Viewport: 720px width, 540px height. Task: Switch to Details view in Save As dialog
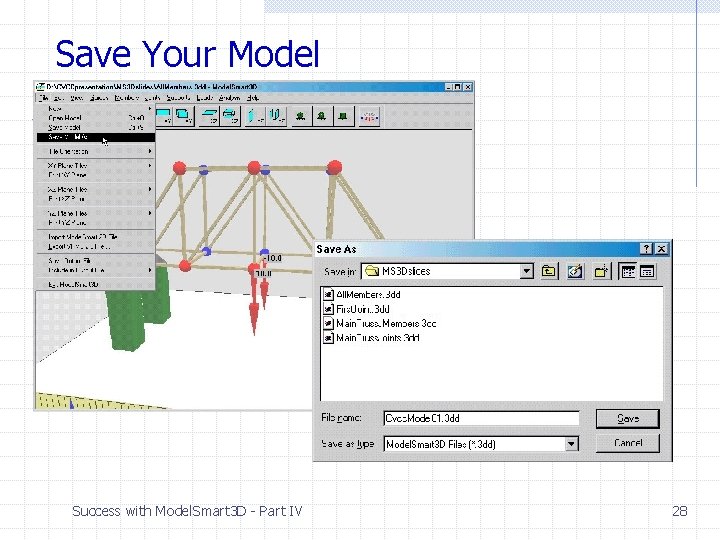coord(647,271)
